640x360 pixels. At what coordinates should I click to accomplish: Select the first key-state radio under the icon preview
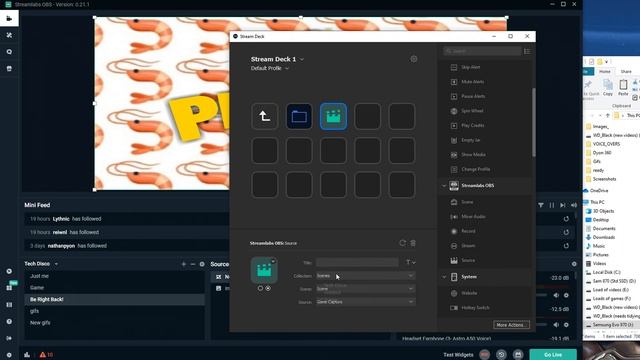click(260, 288)
